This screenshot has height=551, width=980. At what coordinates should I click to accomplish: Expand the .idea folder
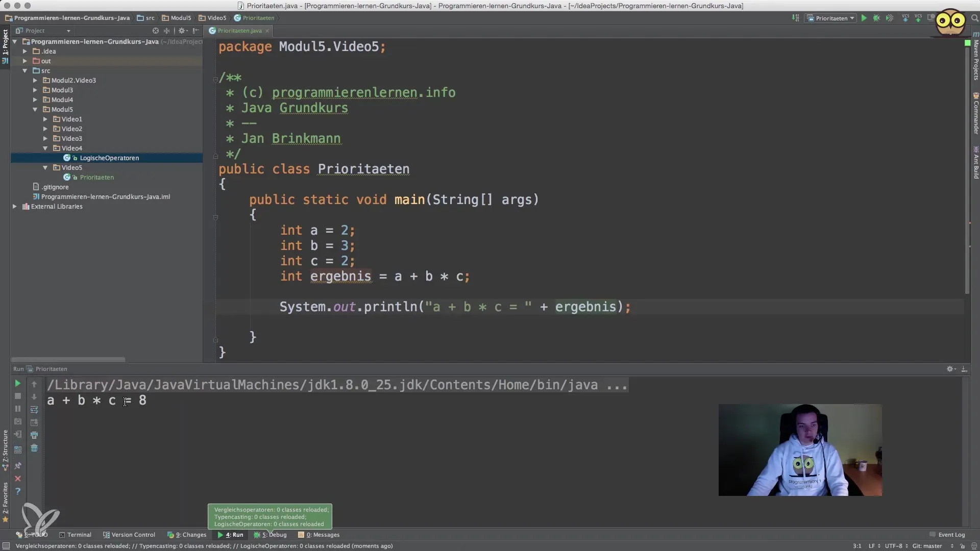click(24, 52)
